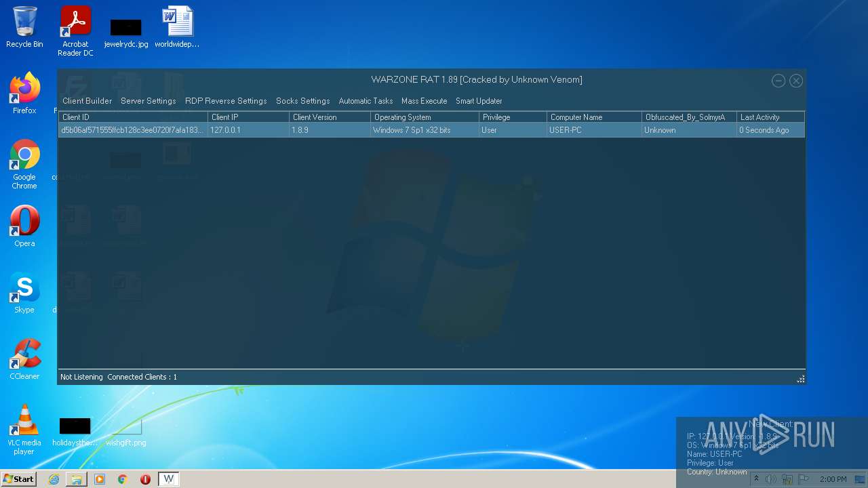
Task: Open the Client Builder menu
Action: pos(87,101)
